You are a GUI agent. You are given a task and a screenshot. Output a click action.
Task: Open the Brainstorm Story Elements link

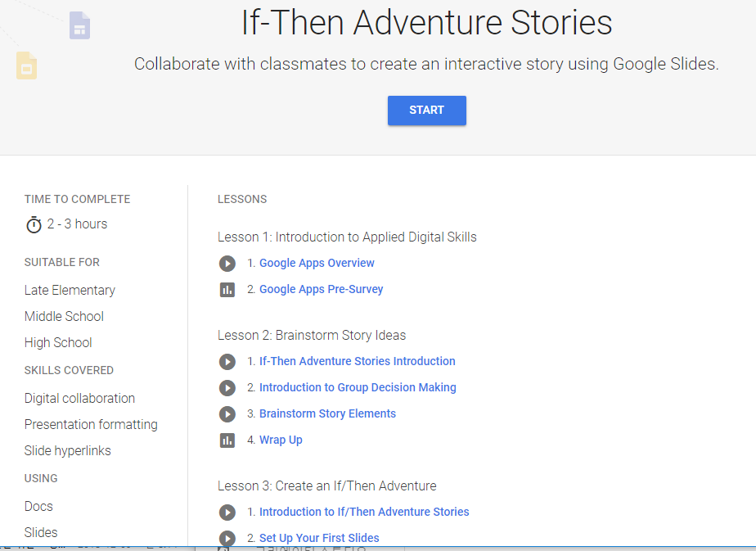(327, 413)
